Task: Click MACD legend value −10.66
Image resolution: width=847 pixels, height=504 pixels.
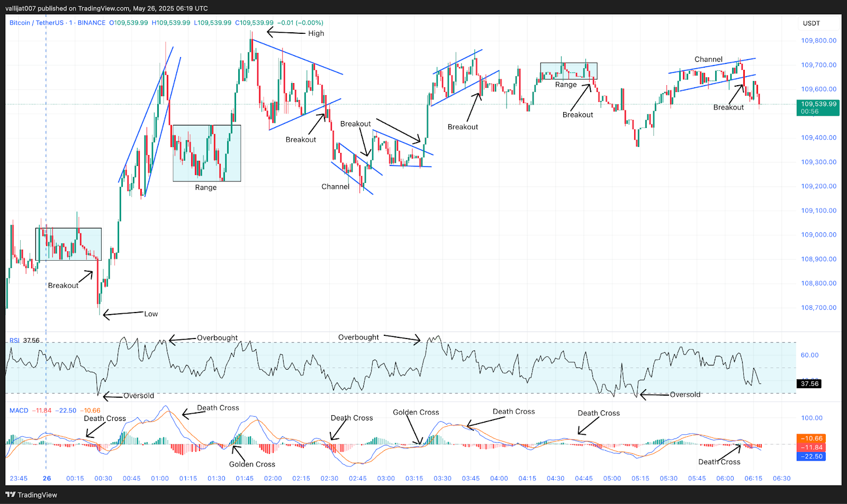Action: [91, 410]
